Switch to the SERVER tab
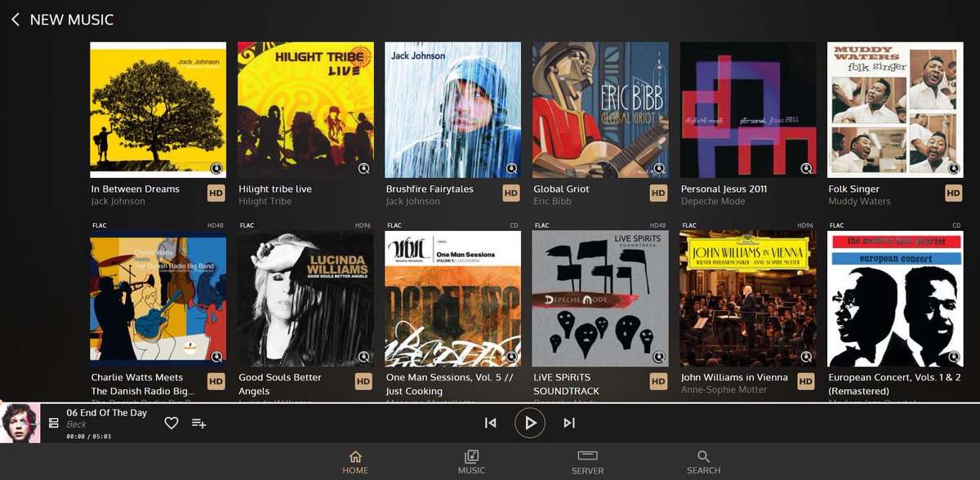The image size is (980, 480). [x=587, y=462]
